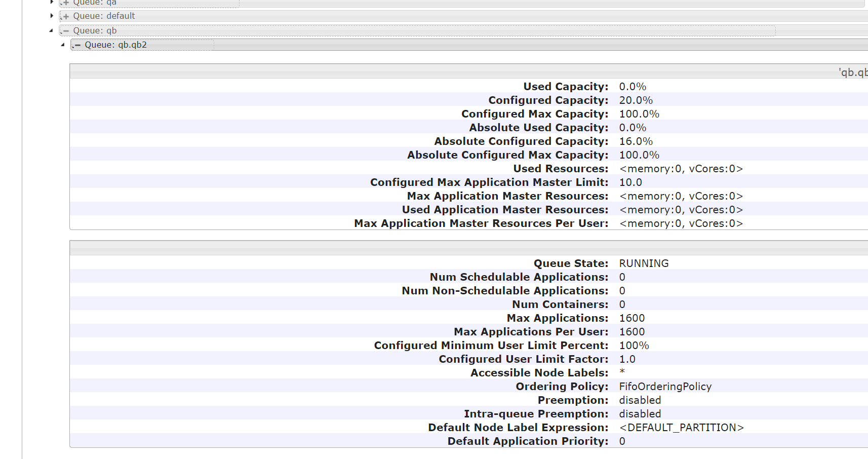This screenshot has width=868, height=459.
Task: Click the 'Max Applications Per User:' label
Action: 531,332
